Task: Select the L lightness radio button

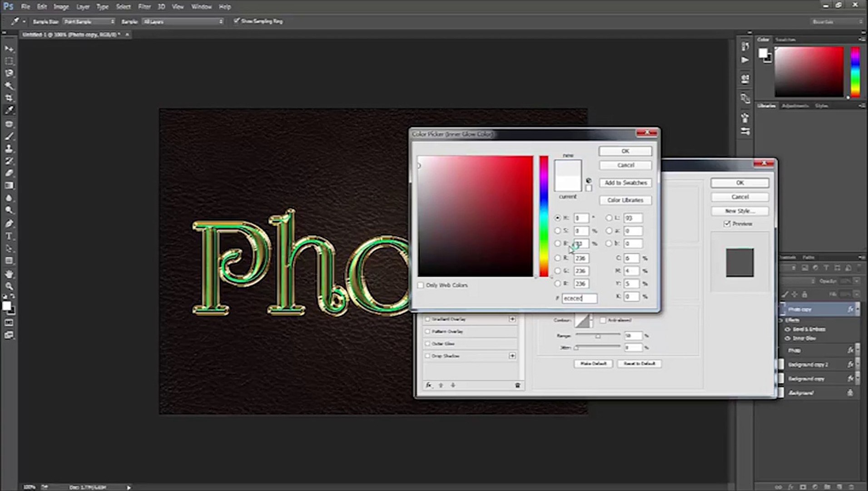Action: click(x=609, y=218)
